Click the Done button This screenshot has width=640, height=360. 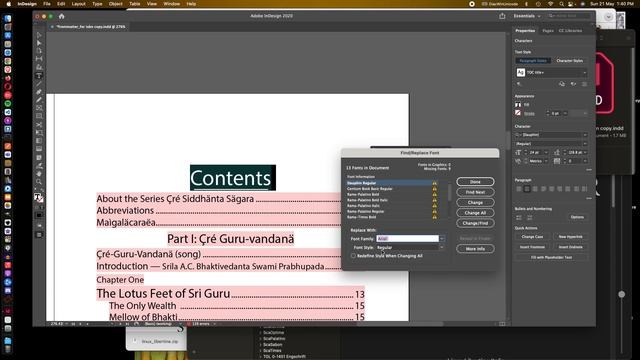[x=475, y=182]
